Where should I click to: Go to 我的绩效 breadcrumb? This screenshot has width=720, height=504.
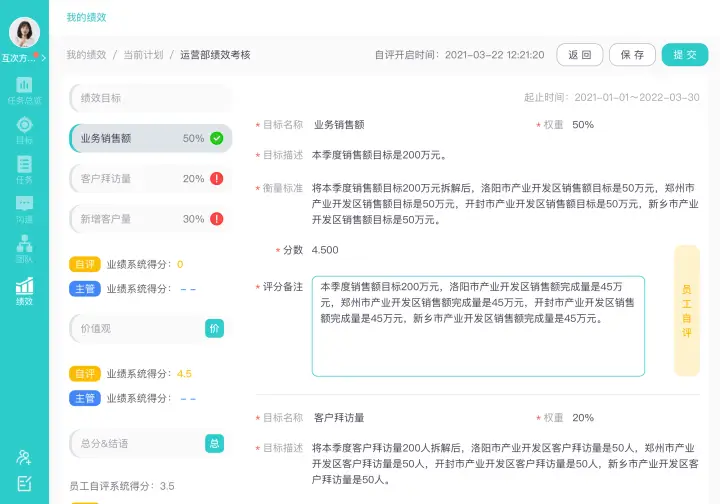point(86,55)
